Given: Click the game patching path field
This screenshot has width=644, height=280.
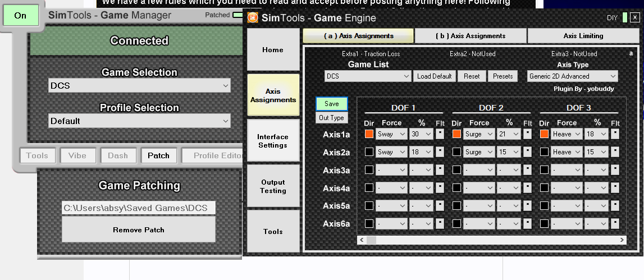Looking at the screenshot, I should (139, 208).
